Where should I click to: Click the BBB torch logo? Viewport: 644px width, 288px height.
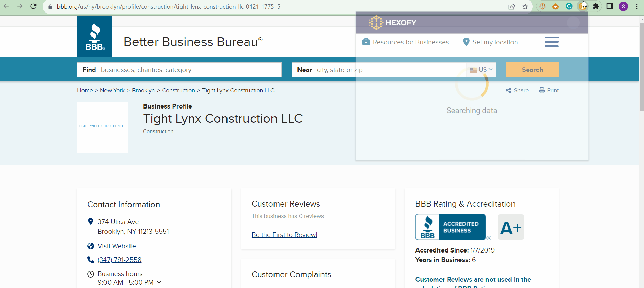coord(95,36)
